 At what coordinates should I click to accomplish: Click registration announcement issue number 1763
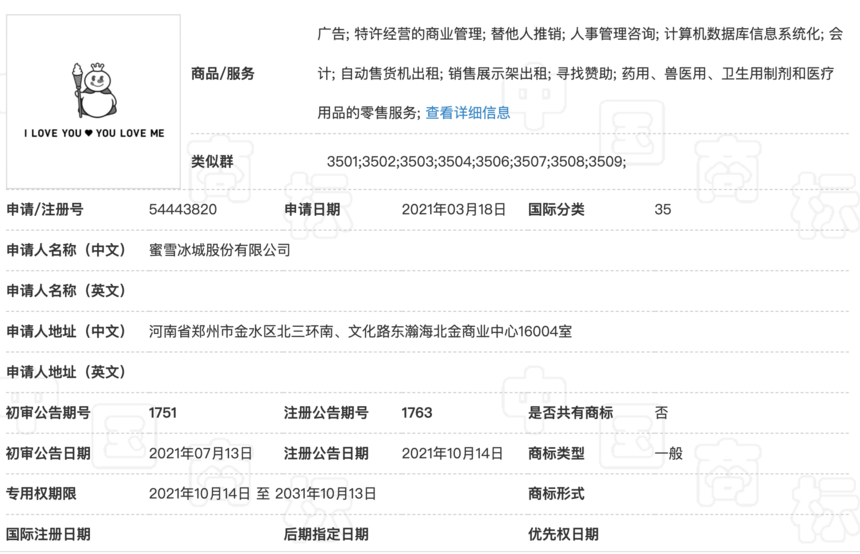point(417,412)
